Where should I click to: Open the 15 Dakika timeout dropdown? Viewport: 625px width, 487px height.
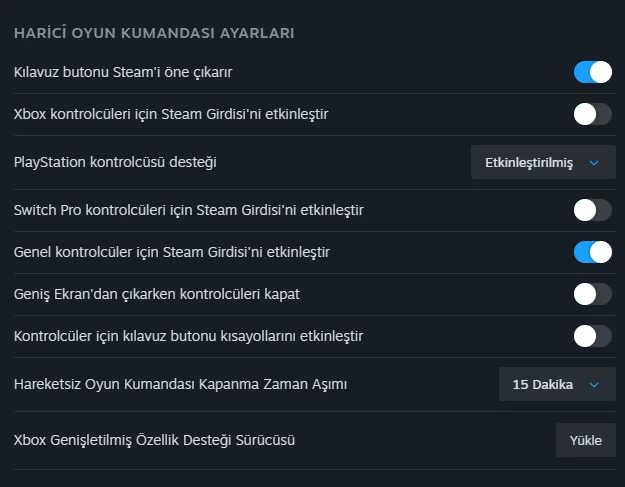tap(556, 384)
